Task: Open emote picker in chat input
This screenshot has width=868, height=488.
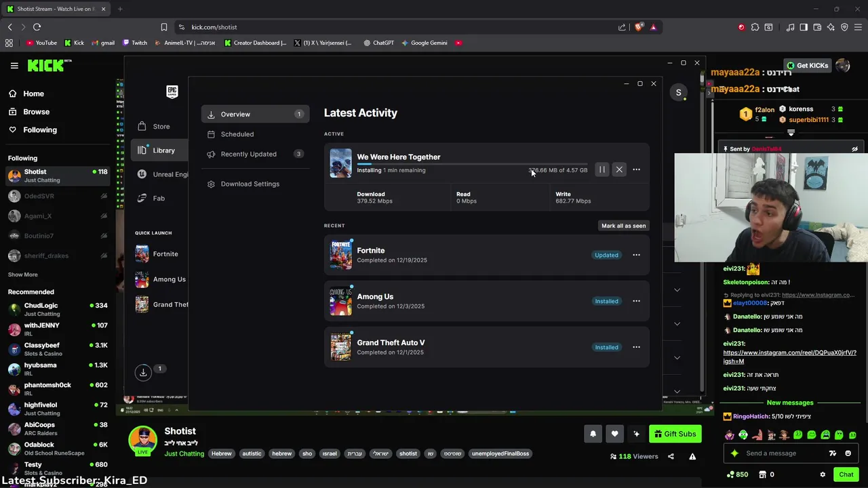Action: point(848,453)
